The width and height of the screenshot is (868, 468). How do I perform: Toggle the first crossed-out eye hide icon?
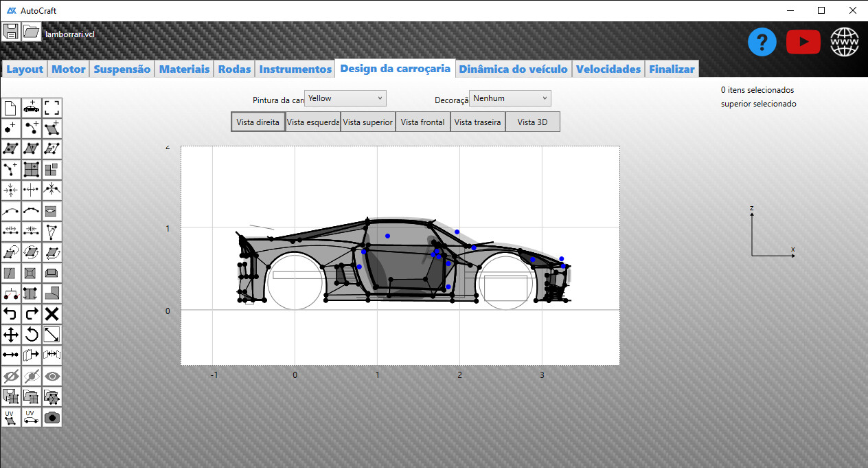pos(11,376)
